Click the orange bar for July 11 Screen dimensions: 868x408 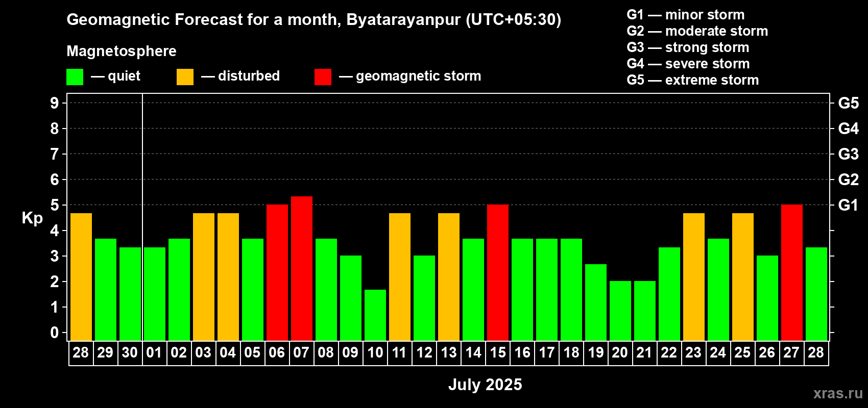(400, 277)
